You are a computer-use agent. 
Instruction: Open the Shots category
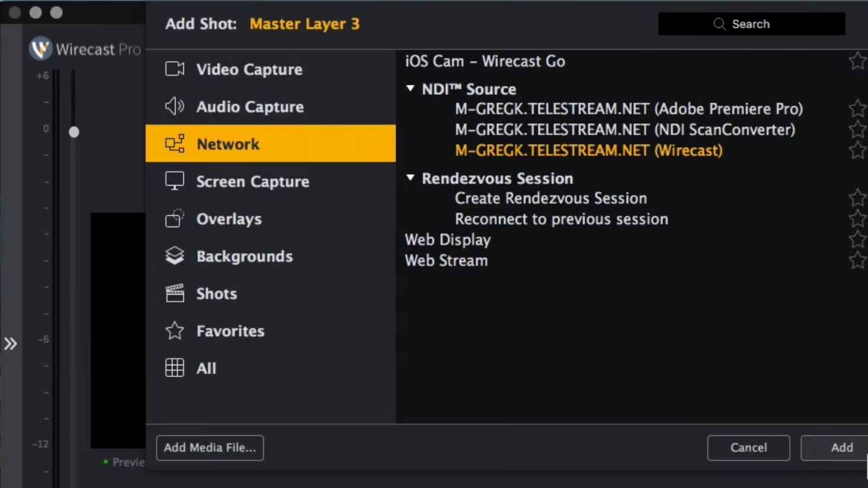[x=270, y=293]
